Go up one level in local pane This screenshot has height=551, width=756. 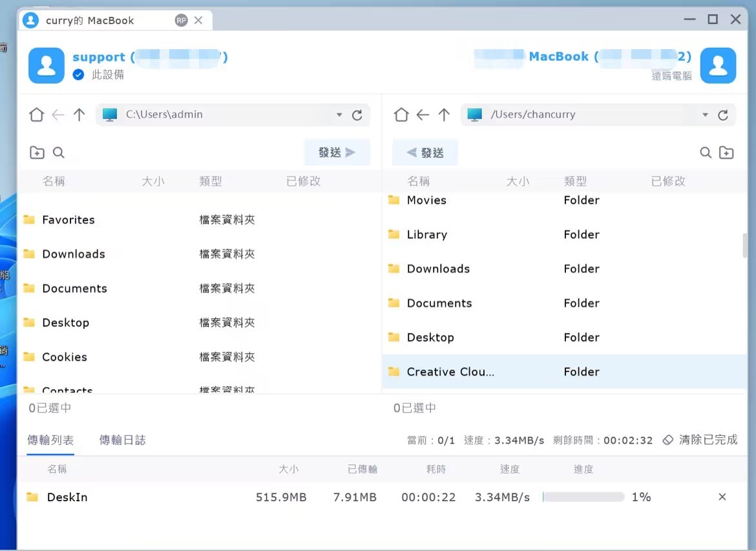tap(79, 115)
